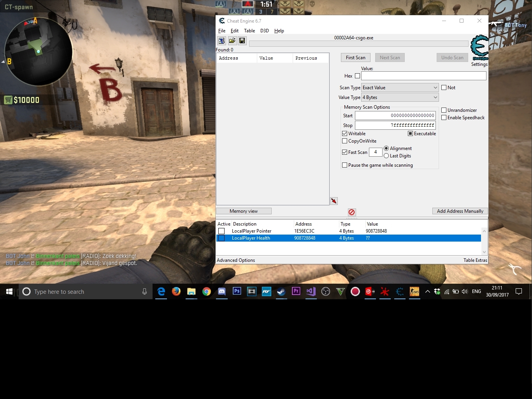Show hidden system tray icons chevron
The image size is (532, 399).
[427, 291]
